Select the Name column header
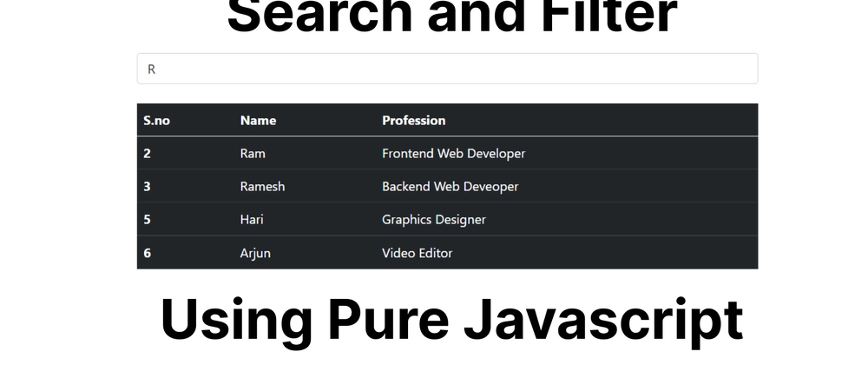Screen dimensions: 868x365 pyautogui.click(x=258, y=120)
